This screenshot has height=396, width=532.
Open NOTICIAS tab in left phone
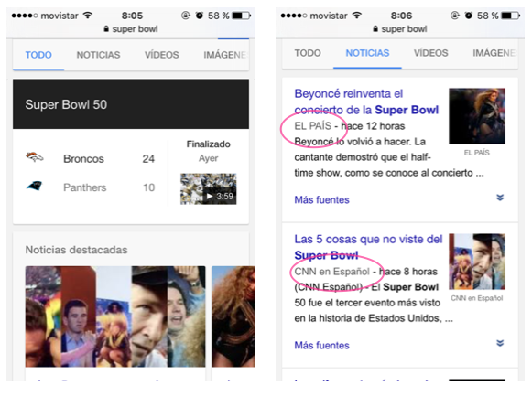[x=98, y=55]
